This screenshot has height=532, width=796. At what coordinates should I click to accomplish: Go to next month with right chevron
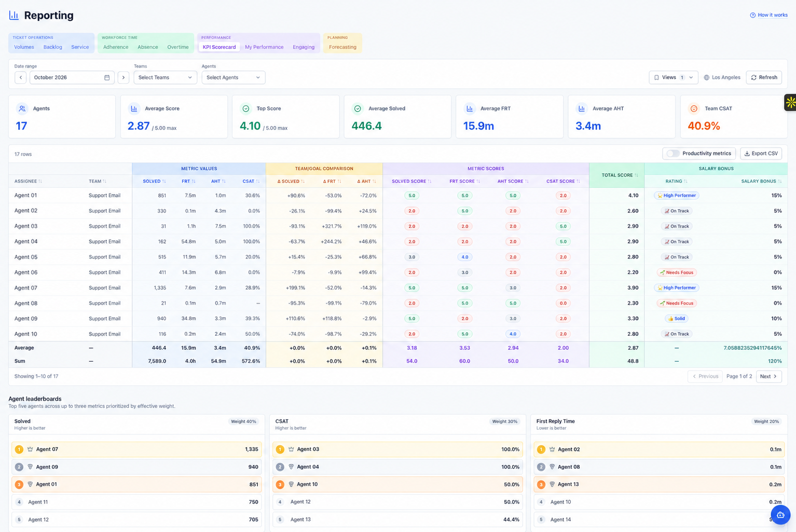pos(123,77)
